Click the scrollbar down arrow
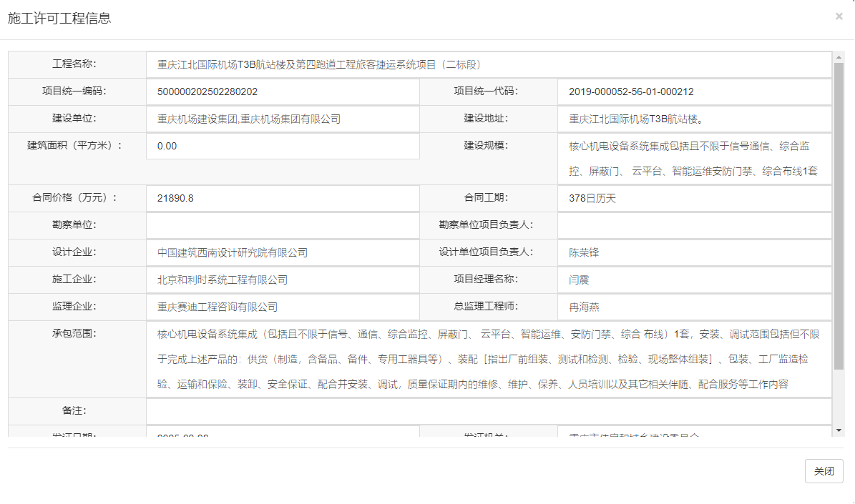This screenshot has height=504, width=855. pos(839,430)
